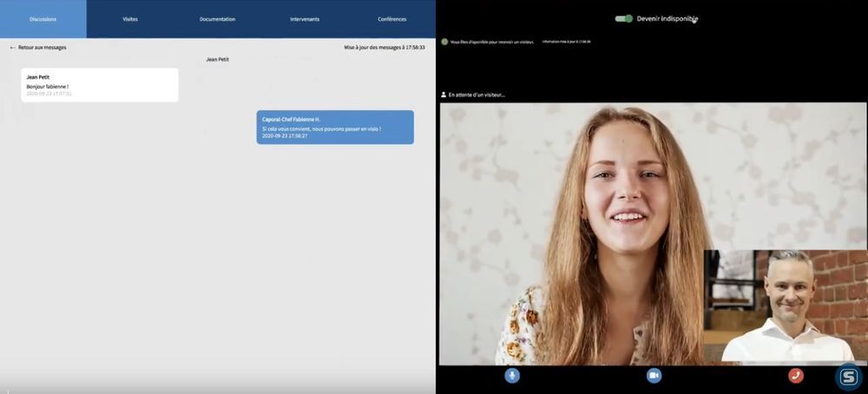868x394 pixels.
Task: Click the message date 2020-09-23 17:58:27
Action: pyautogui.click(x=285, y=135)
